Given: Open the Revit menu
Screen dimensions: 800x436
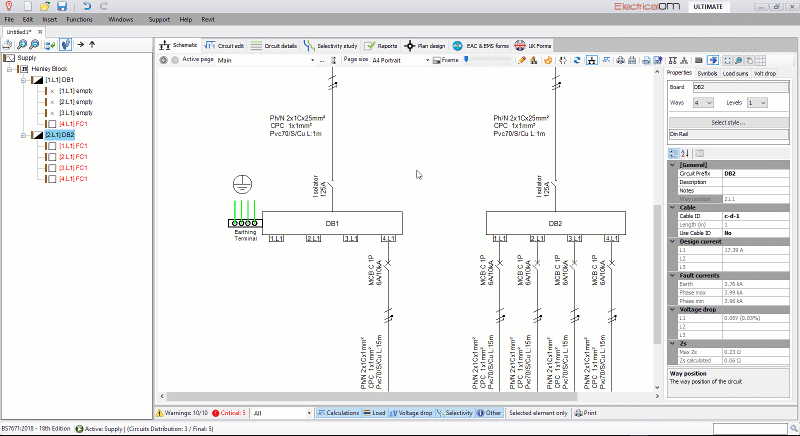Looking at the screenshot, I should pos(208,19).
